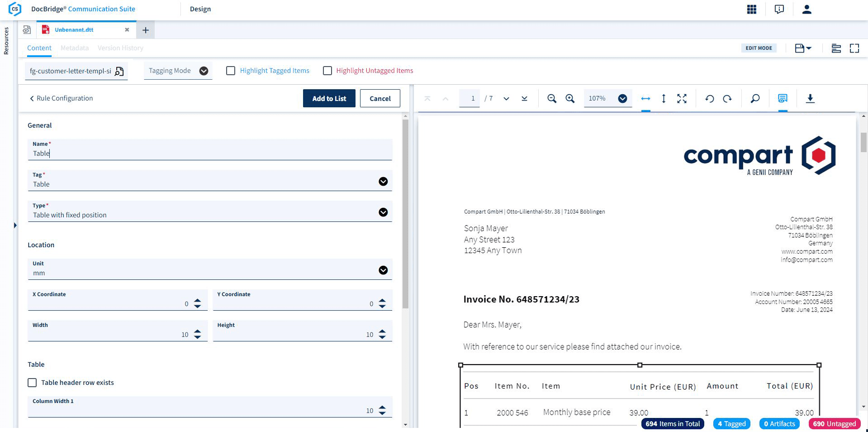Click the Add to List button
The image size is (868, 432).
point(329,99)
